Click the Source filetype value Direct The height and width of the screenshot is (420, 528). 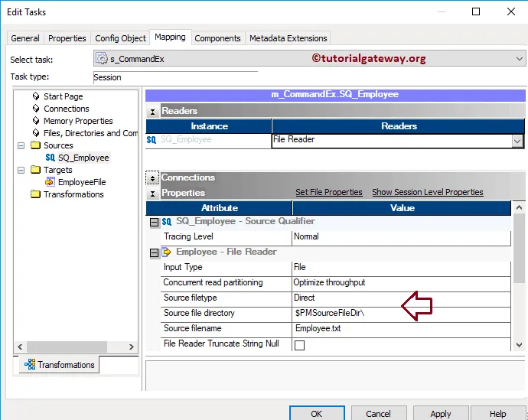pos(401,298)
